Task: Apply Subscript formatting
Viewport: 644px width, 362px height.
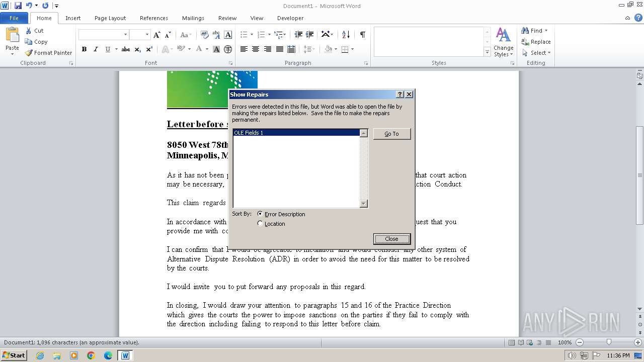Action: tap(138, 49)
